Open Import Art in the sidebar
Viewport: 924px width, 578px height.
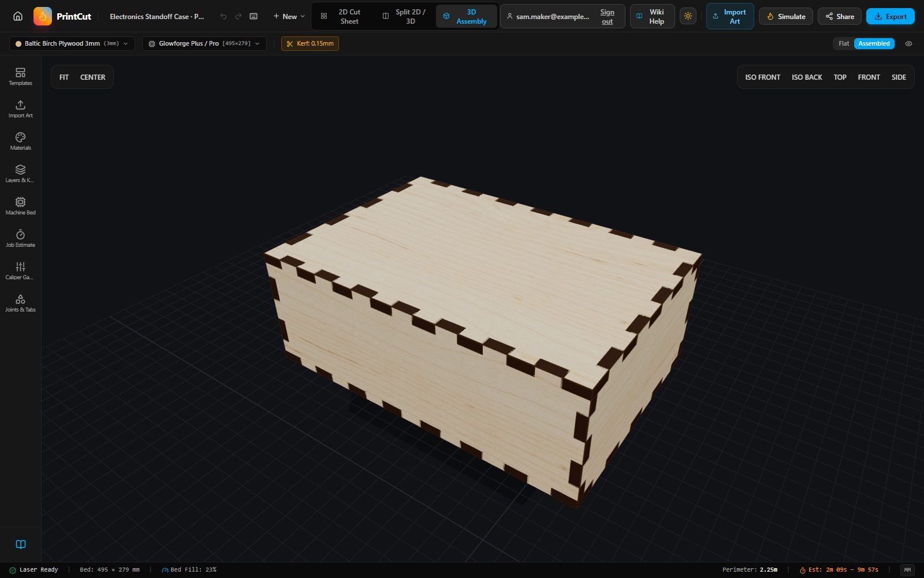[20, 109]
